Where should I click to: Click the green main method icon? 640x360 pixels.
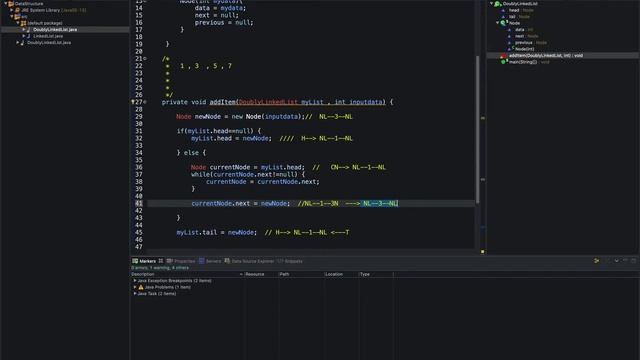point(503,62)
